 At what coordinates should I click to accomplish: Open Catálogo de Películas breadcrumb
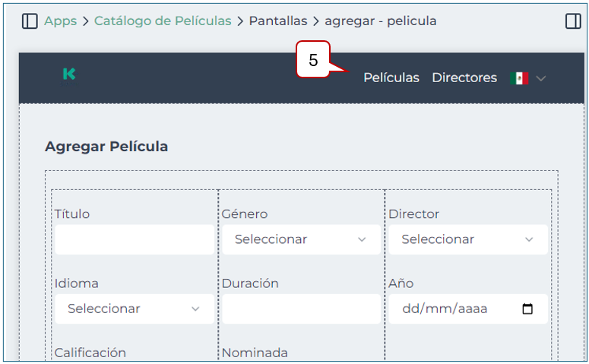pyautogui.click(x=163, y=21)
